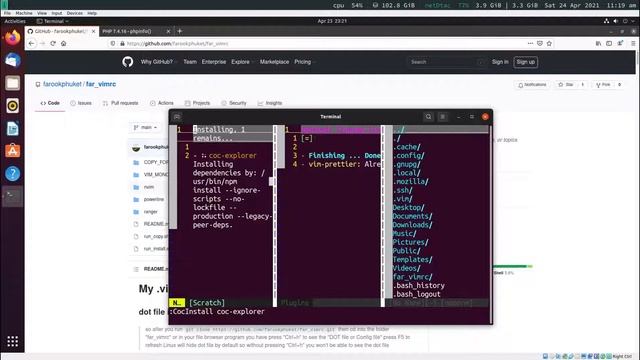Screen dimensions: 640x360
Task: Toggle Firefox sidebar view icon
Action: point(609,43)
